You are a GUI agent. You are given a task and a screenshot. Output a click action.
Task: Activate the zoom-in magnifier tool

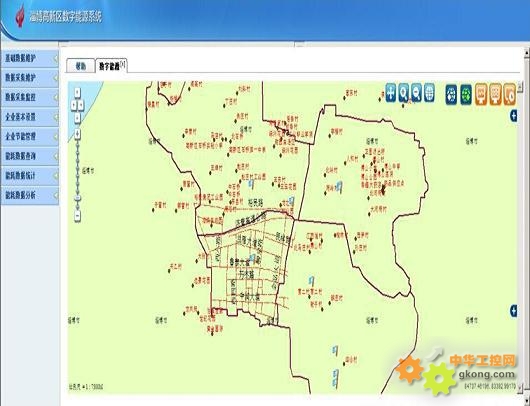(x=403, y=93)
